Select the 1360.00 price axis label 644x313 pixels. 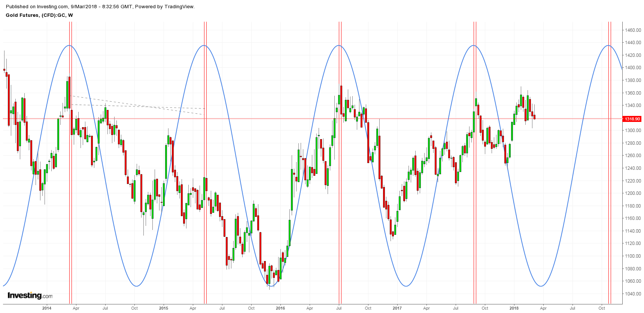coord(633,93)
